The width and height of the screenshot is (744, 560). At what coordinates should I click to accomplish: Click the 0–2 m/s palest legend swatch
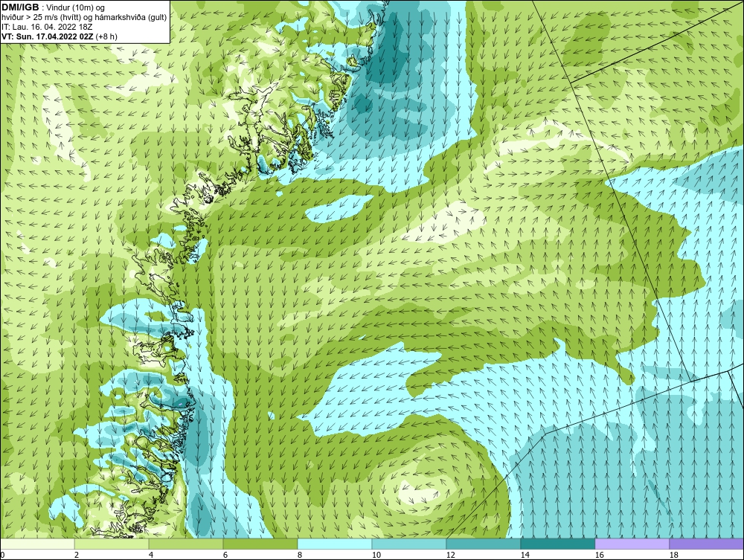(37, 544)
